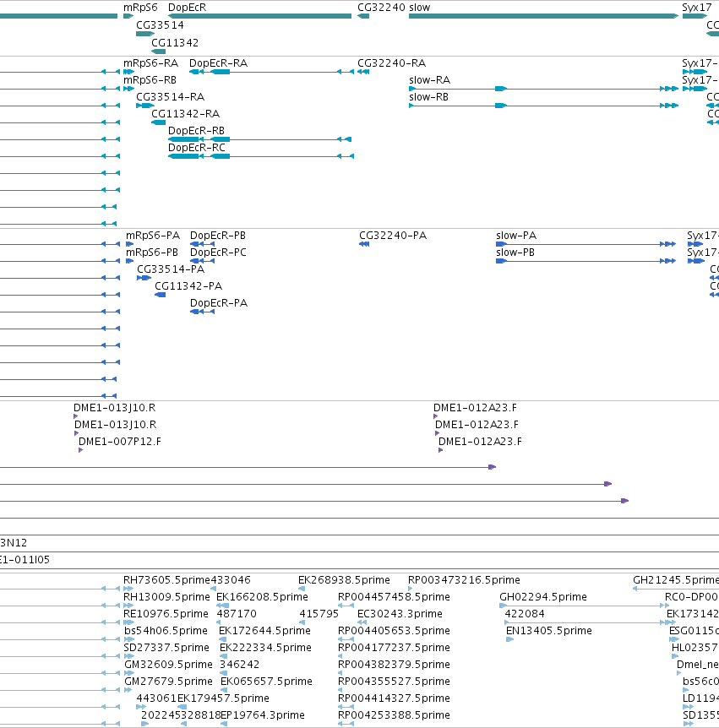Open the RP004355527.5prime EST label
The width and height of the screenshot is (719, 728).
click(x=394, y=682)
